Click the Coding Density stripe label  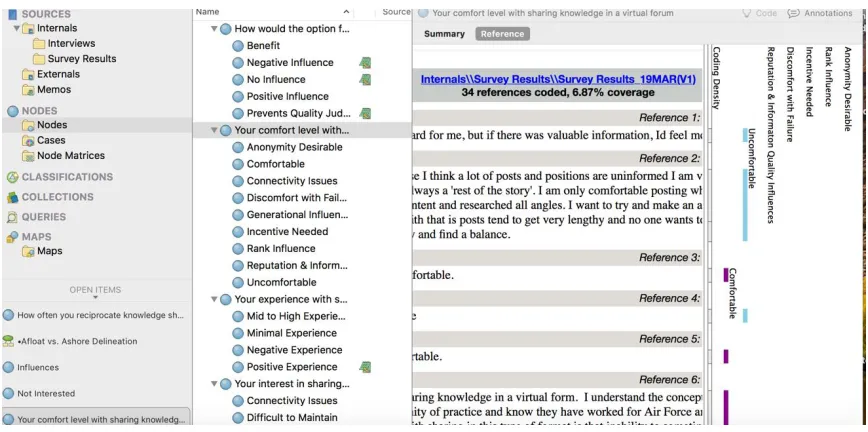pyautogui.click(x=716, y=78)
